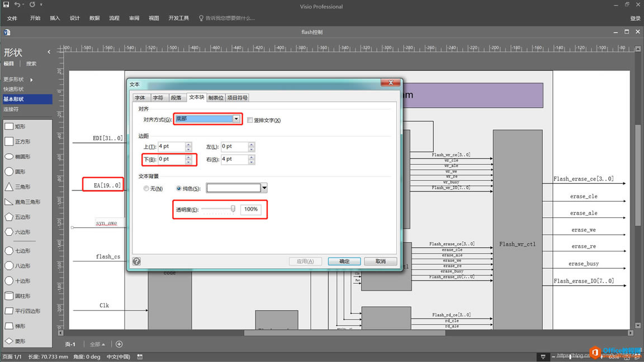Viewport: 644px width, 362px height.
Task: Collapse the 形状 shapes panel
Action: point(49,52)
